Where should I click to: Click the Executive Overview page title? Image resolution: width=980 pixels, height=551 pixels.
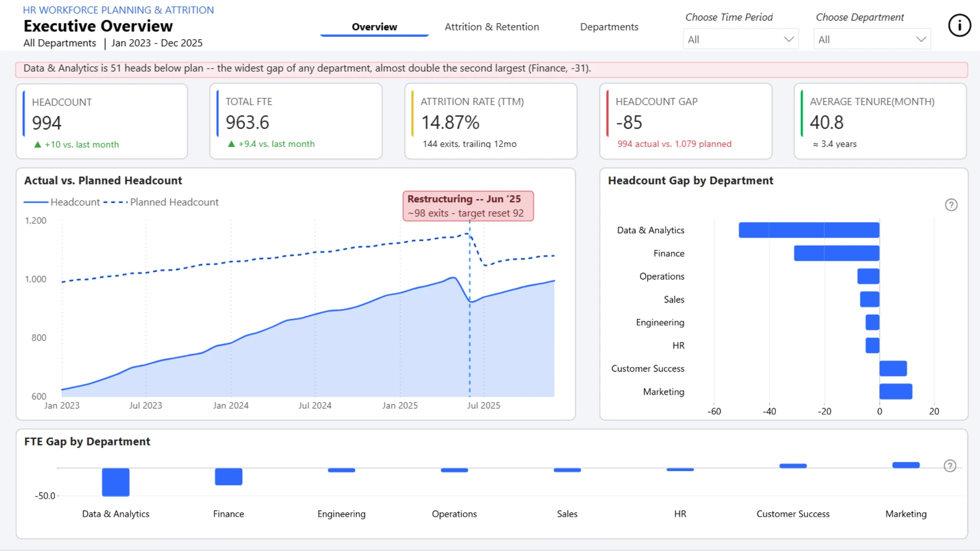[98, 26]
